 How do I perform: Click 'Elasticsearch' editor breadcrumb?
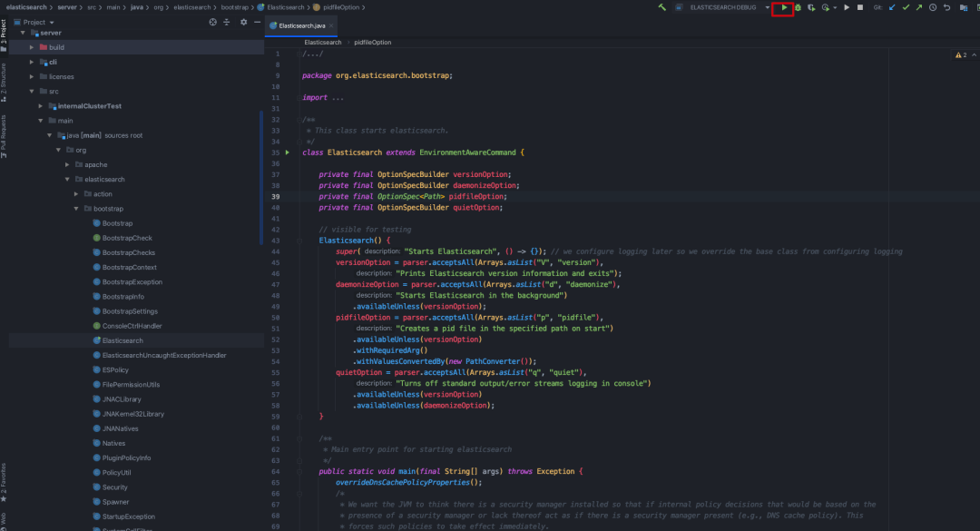click(322, 43)
